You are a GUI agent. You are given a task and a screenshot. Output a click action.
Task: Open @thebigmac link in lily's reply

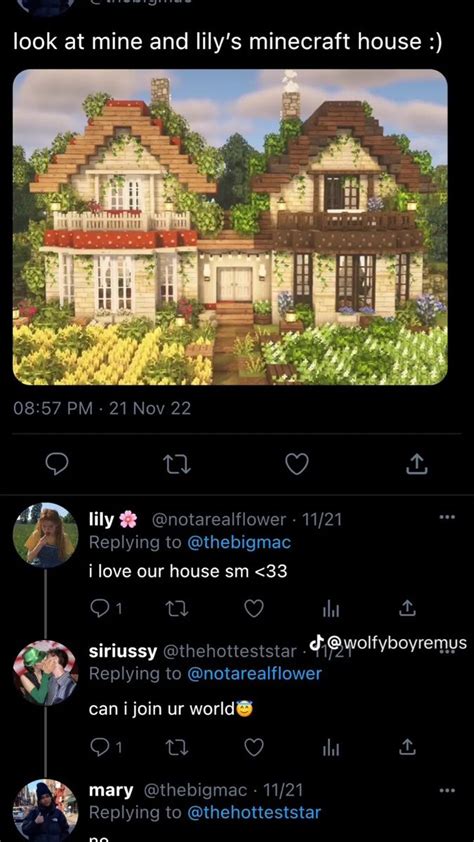pyautogui.click(x=239, y=542)
